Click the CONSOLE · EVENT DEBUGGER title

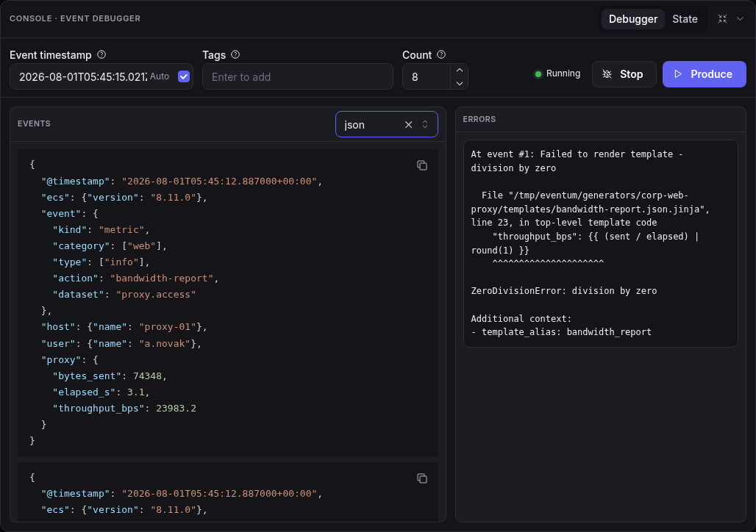pyautogui.click(x=75, y=18)
